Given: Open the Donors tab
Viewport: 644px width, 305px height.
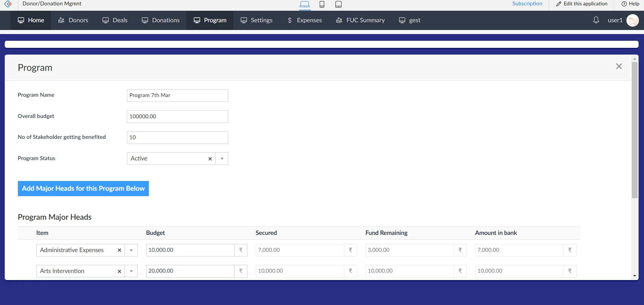Looking at the screenshot, I should (x=73, y=20).
